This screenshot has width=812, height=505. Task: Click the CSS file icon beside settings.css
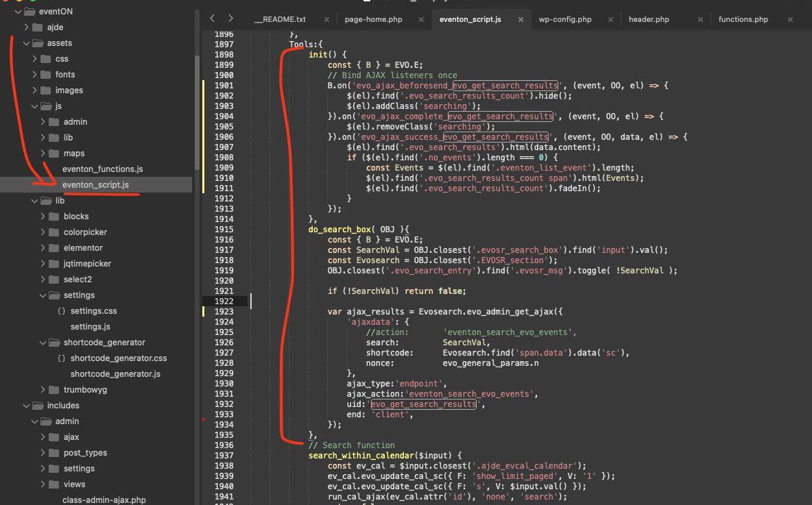point(61,311)
